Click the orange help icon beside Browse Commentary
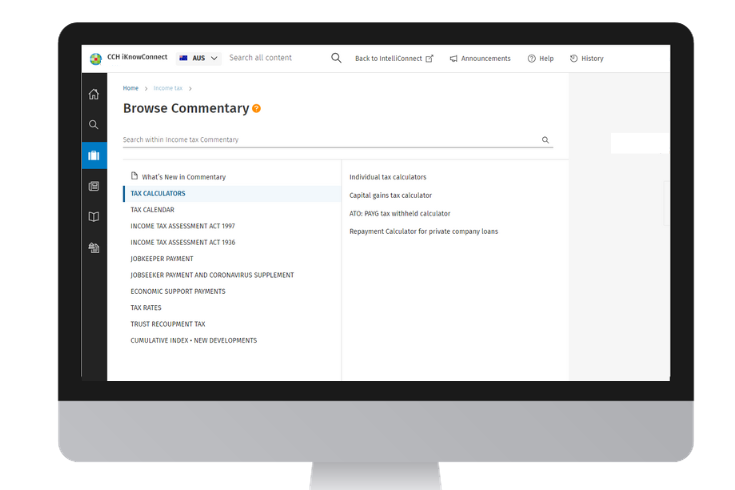Viewport: 735px width, 490px height. (x=257, y=108)
